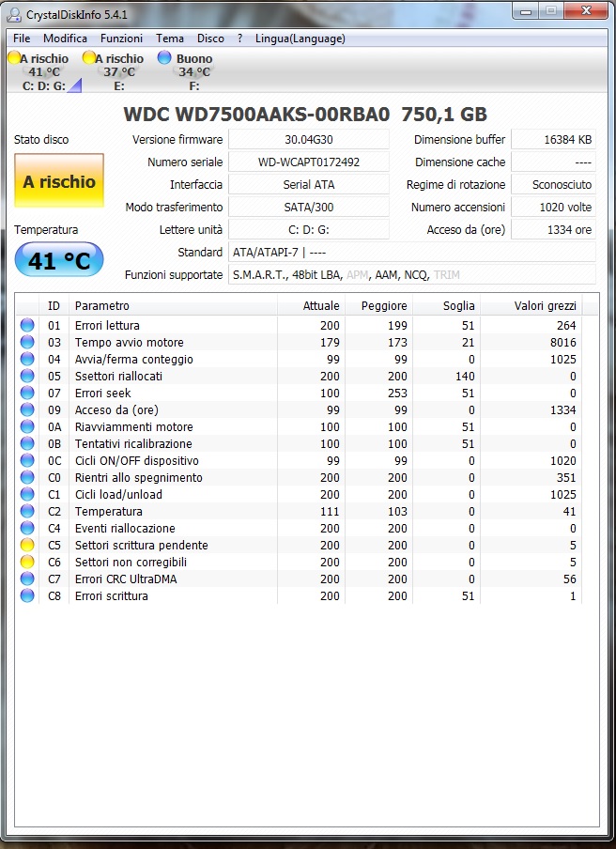Click yellow warning circle for Settori scrittura pendente
The image size is (616, 849).
[x=27, y=546]
